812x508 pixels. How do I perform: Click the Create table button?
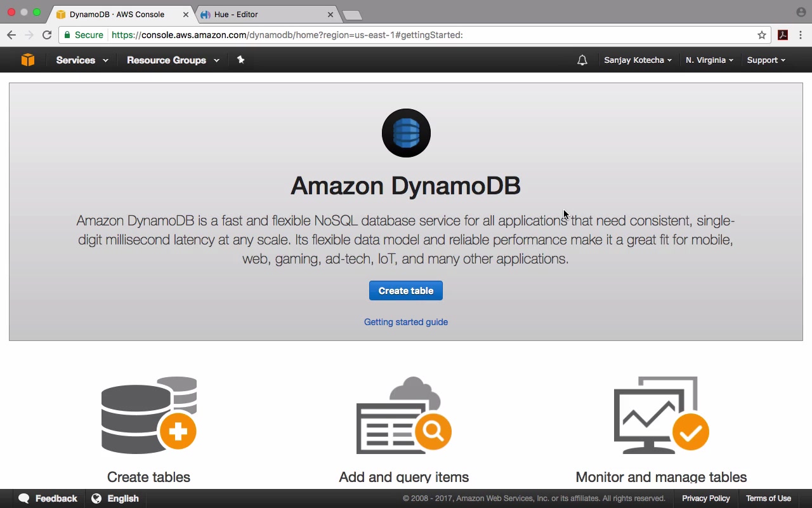pyautogui.click(x=406, y=291)
